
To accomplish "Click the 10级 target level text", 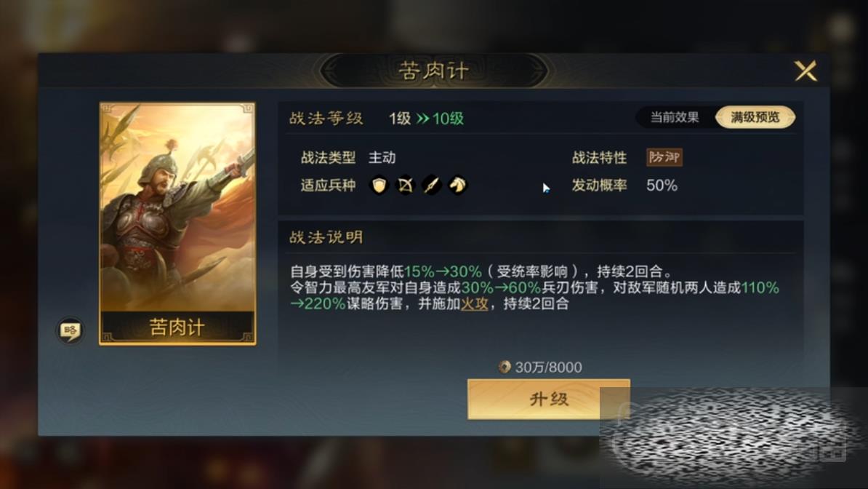I will click(x=448, y=119).
